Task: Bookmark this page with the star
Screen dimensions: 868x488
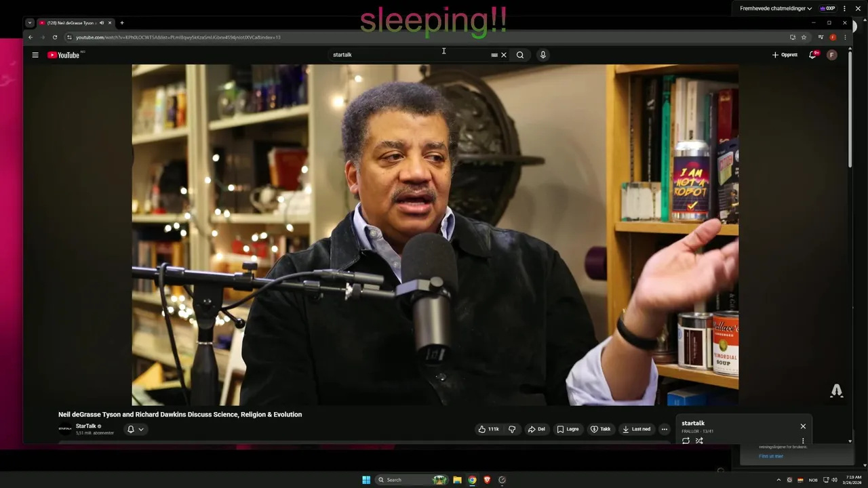Action: coord(804,37)
